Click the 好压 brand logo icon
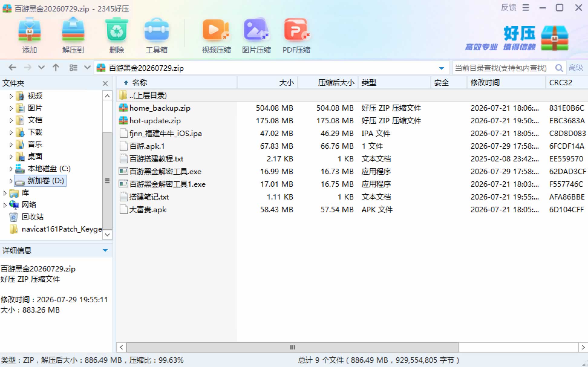 (555, 38)
